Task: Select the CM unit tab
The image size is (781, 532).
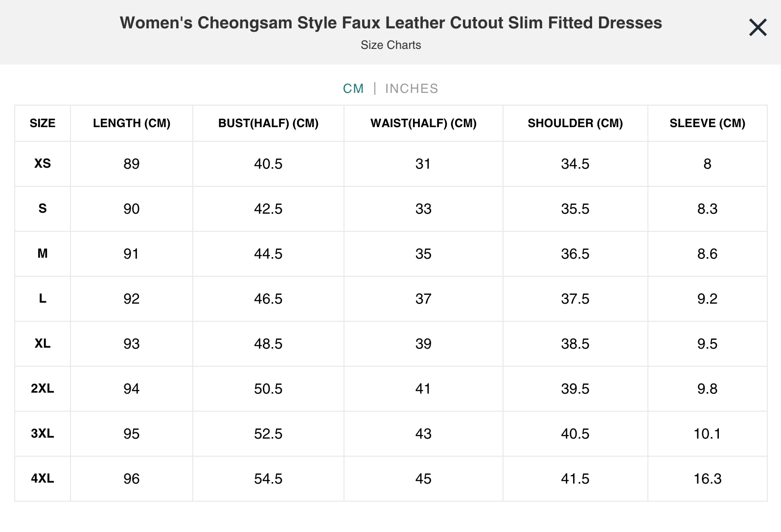Action: click(x=354, y=89)
